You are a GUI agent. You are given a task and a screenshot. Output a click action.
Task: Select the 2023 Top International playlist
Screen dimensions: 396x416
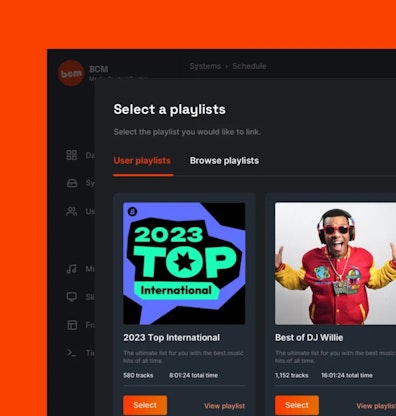[145, 405]
